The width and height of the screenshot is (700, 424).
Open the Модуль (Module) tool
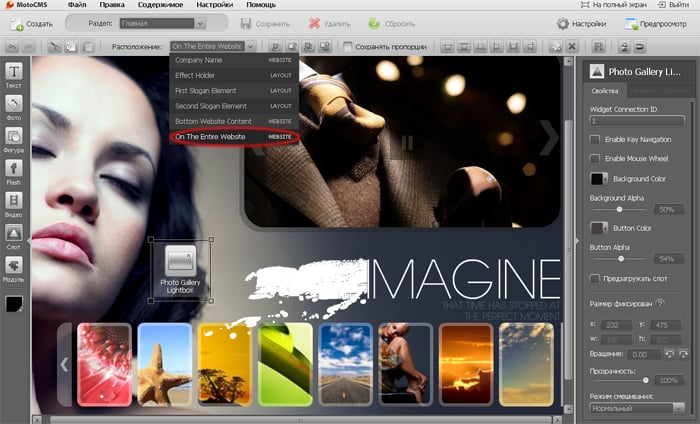point(15,268)
